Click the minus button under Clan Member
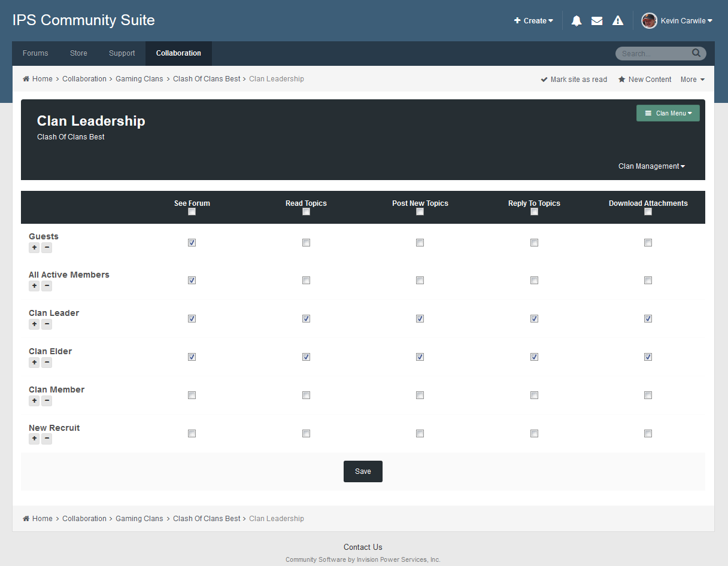Image resolution: width=728 pixels, height=566 pixels. click(x=47, y=401)
